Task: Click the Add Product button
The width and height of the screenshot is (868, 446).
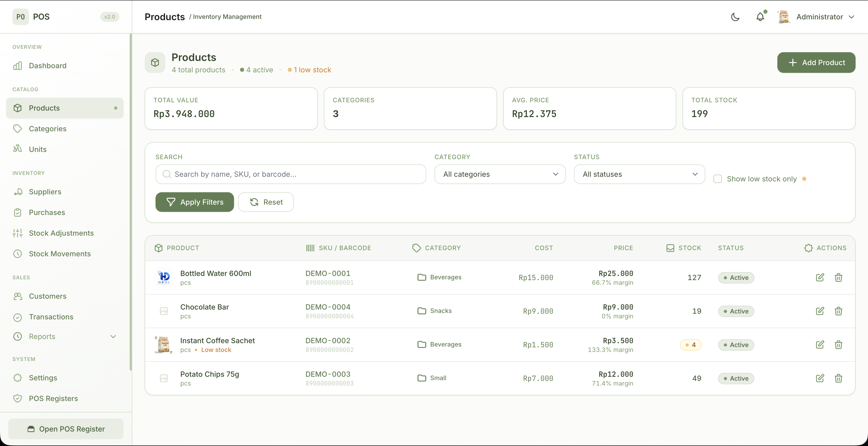Action: coord(816,62)
